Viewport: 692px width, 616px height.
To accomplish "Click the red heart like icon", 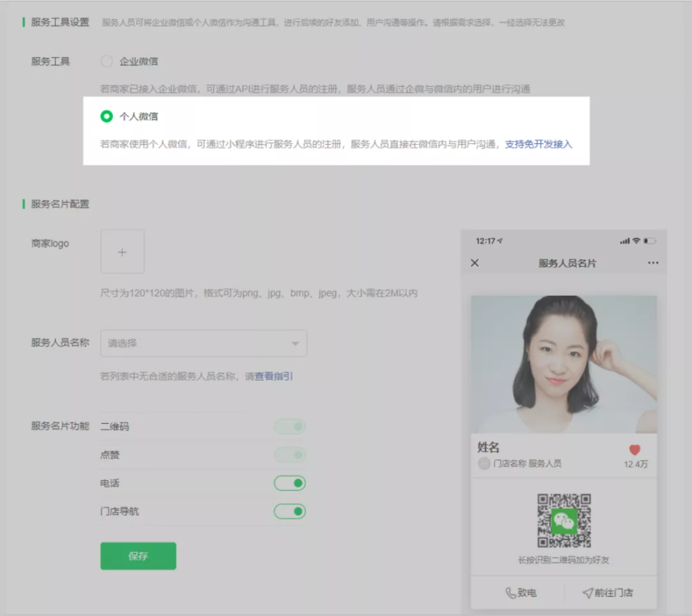I will pos(635,449).
